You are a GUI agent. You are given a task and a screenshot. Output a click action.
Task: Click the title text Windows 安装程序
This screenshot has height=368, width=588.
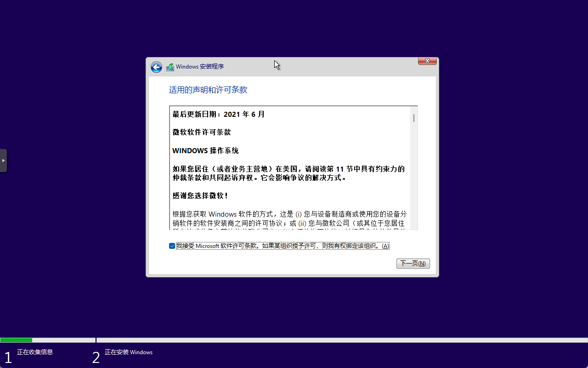200,67
